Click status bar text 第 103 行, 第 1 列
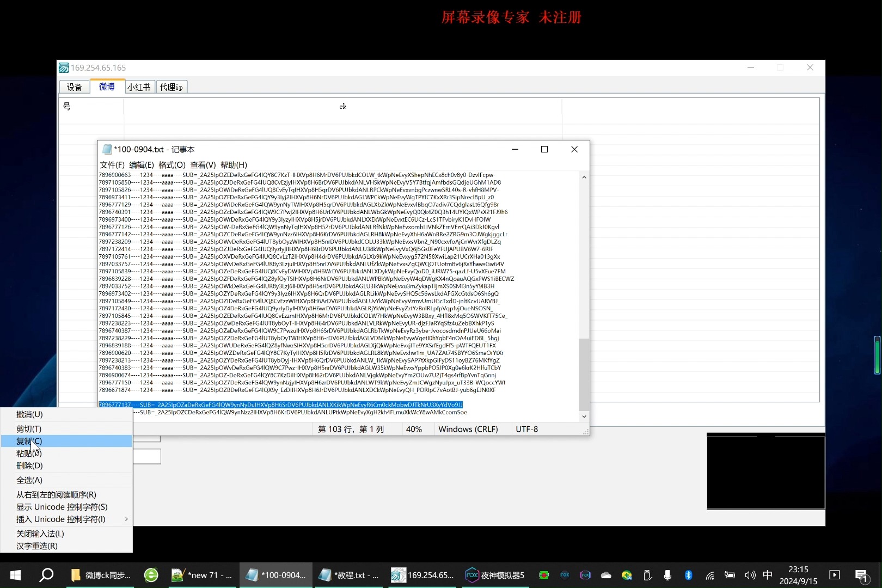The image size is (882, 588). tap(351, 429)
